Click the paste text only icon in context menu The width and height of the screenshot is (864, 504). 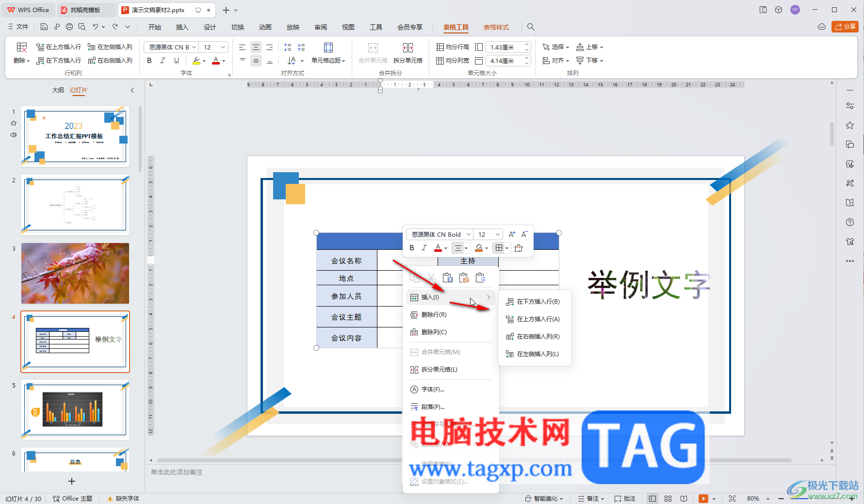click(x=481, y=278)
